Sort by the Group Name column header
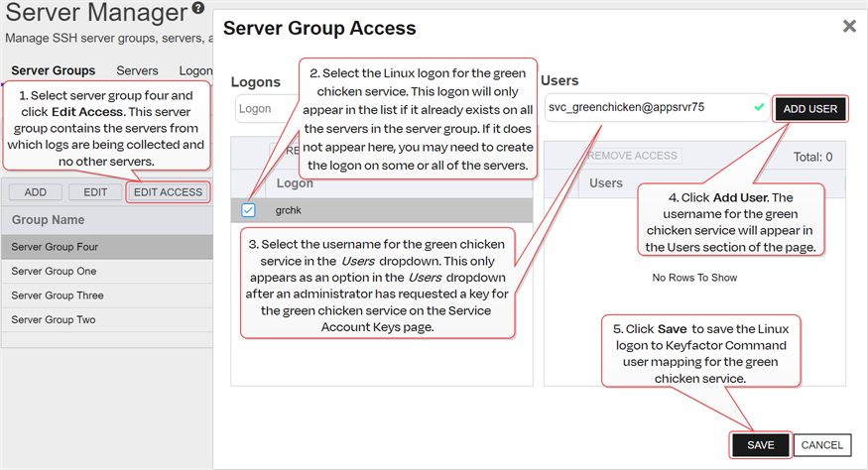 [x=48, y=220]
